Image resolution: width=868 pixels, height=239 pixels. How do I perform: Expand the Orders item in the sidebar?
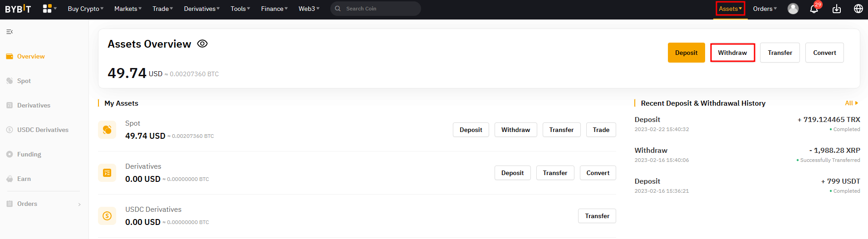[44, 204]
